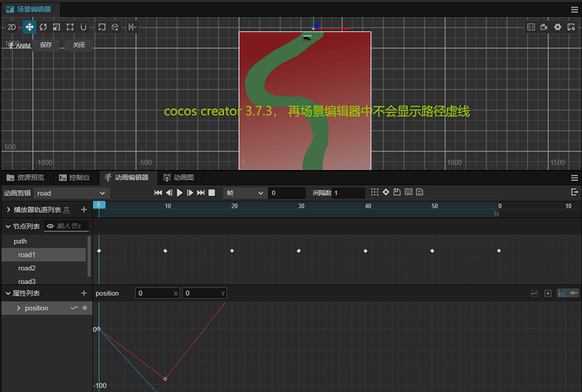Open the scene camera settings icon
582x392 pixels.
click(544, 27)
